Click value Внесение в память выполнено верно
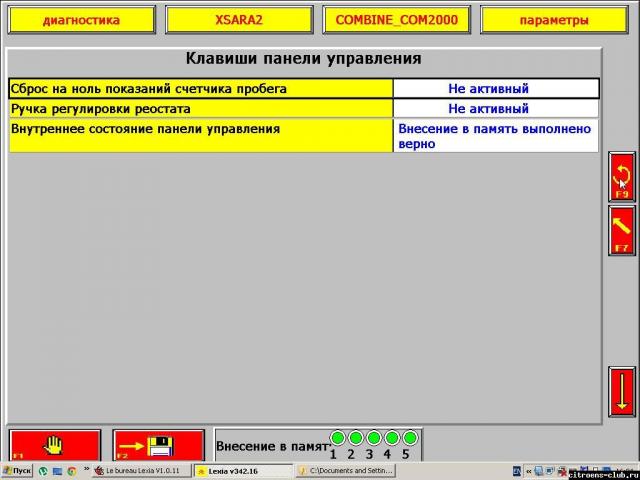640x480 pixels. [496, 136]
